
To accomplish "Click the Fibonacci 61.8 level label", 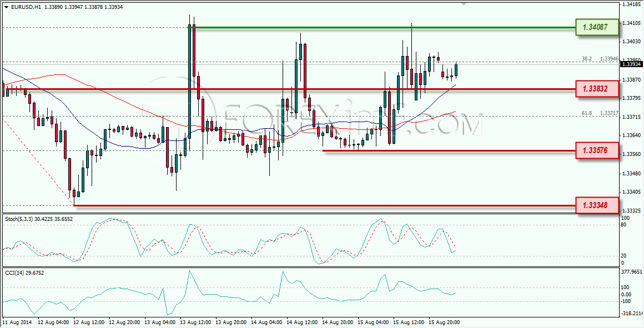I will [586, 113].
